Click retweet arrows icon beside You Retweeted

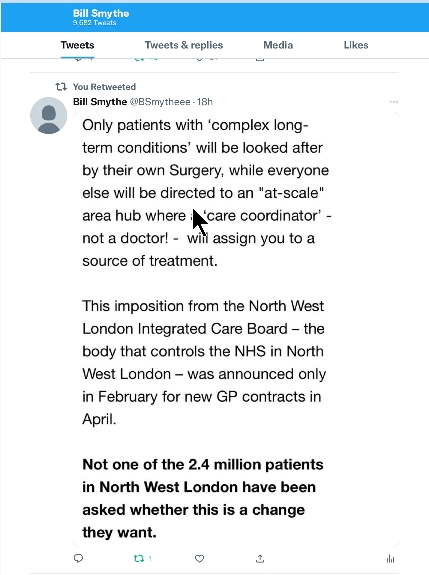61,87
